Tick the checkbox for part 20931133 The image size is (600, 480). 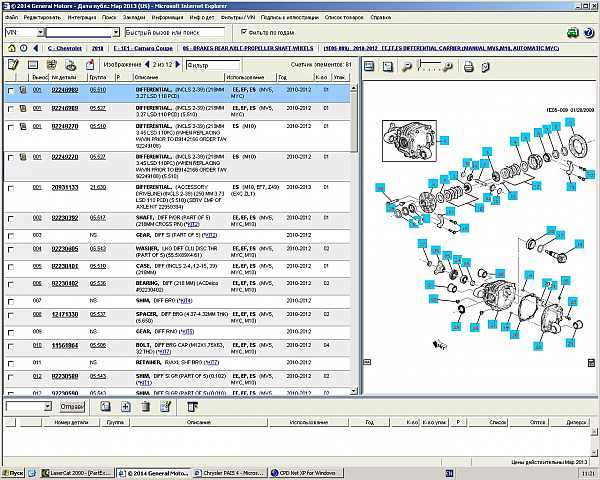point(10,187)
